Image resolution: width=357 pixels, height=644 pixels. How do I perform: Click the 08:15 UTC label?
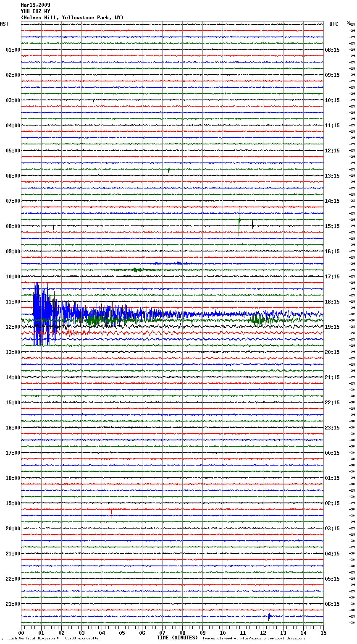coord(332,50)
